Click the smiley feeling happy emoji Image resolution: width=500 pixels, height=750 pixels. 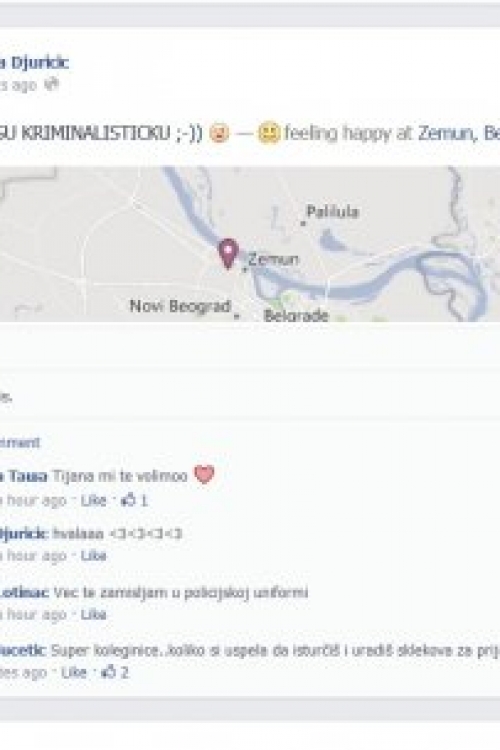click(269, 133)
